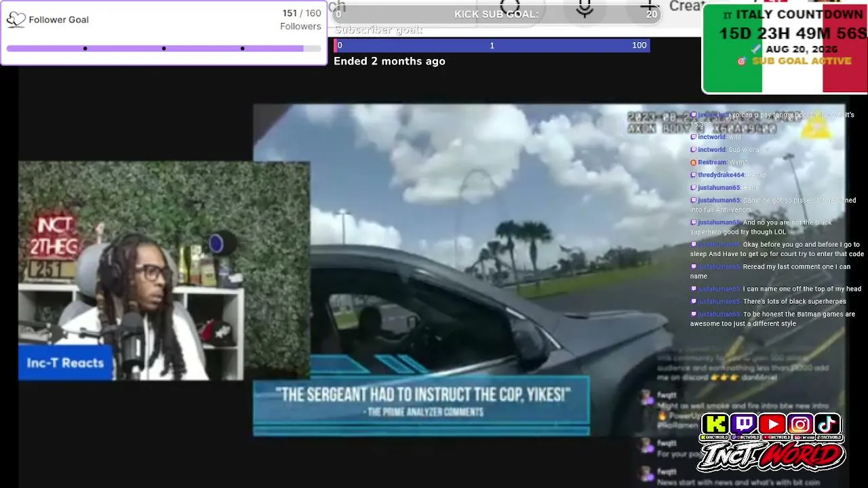Click the Inc-T Reacts name banner
Viewport: 868px width, 488px height.
click(x=65, y=363)
